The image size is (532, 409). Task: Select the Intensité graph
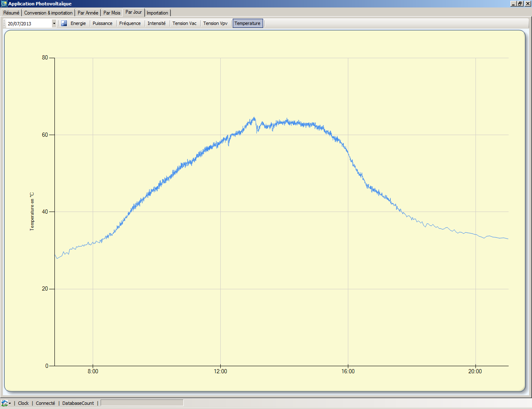pyautogui.click(x=156, y=23)
